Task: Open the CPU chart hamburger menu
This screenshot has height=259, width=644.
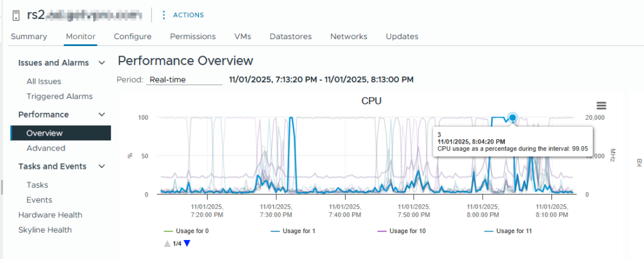Action: tap(601, 106)
